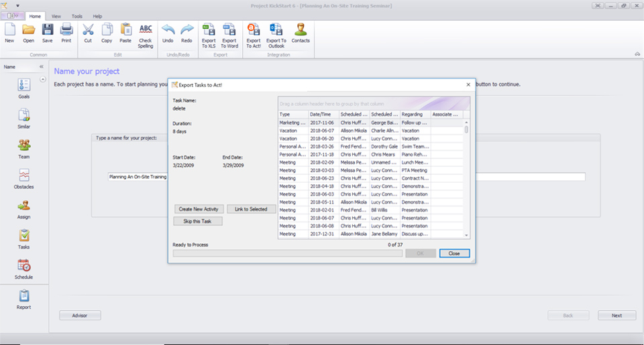Click the Copy icon
This screenshot has width=644, height=345.
[107, 33]
